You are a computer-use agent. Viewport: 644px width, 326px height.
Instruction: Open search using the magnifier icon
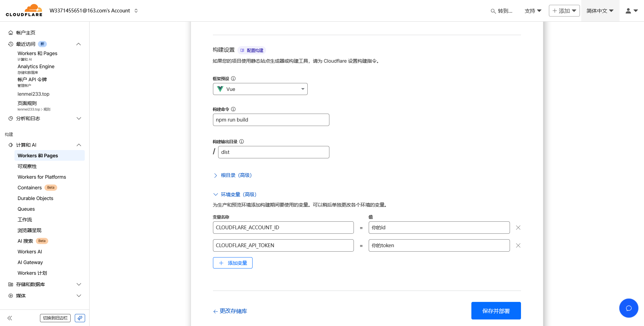coord(493,11)
